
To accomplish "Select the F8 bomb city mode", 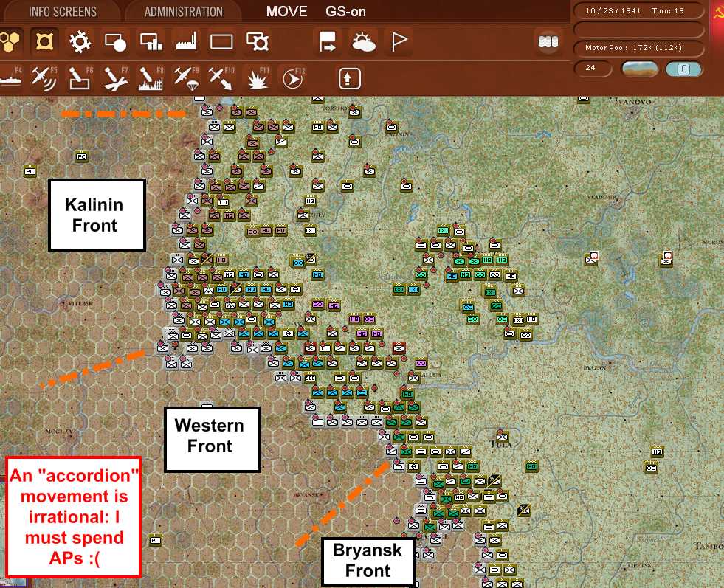I will point(151,78).
